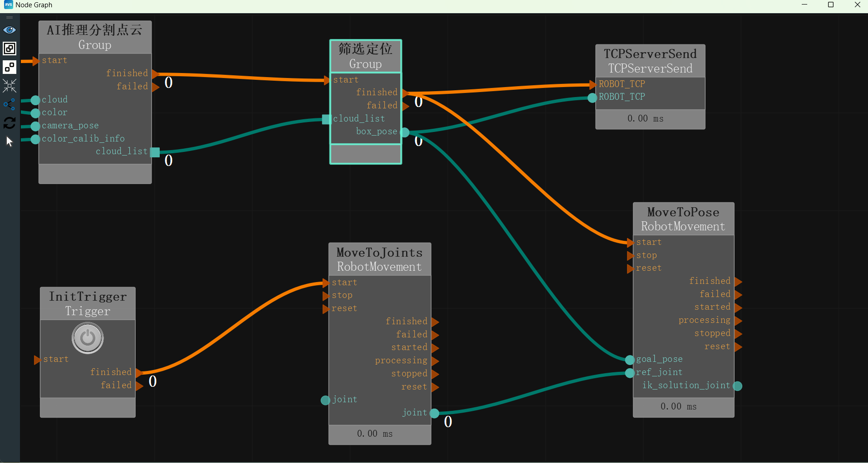The width and height of the screenshot is (868, 463).
Task: Click finished output port of InitTrigger
Action: 139,373
